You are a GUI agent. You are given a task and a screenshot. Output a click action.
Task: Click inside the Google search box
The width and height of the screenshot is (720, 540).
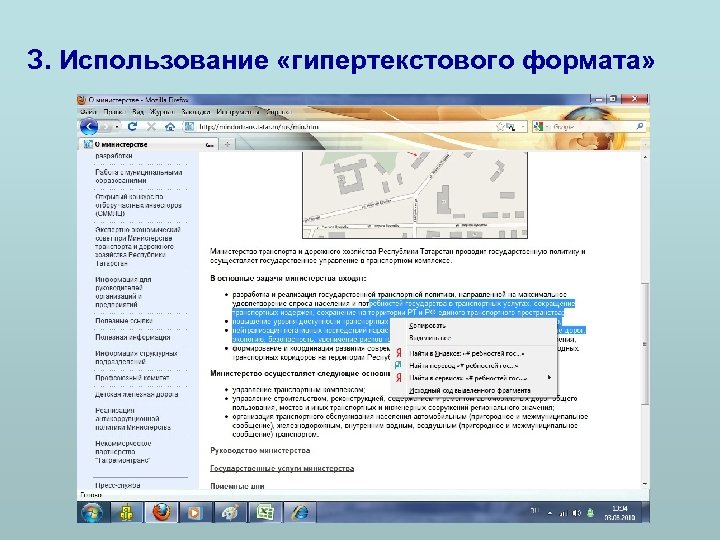click(592, 126)
